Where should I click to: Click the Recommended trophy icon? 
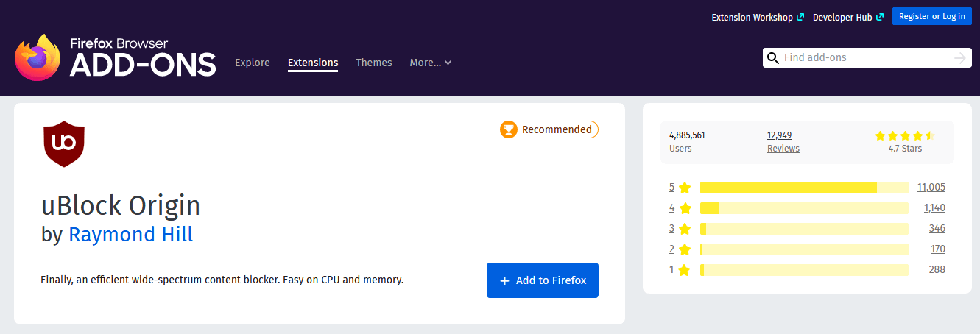[x=509, y=129]
